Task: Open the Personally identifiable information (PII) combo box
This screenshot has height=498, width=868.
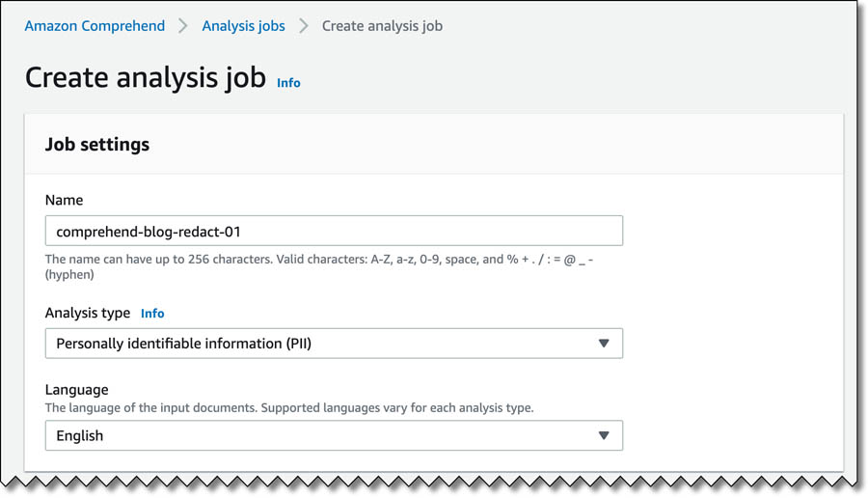Action: point(334,344)
